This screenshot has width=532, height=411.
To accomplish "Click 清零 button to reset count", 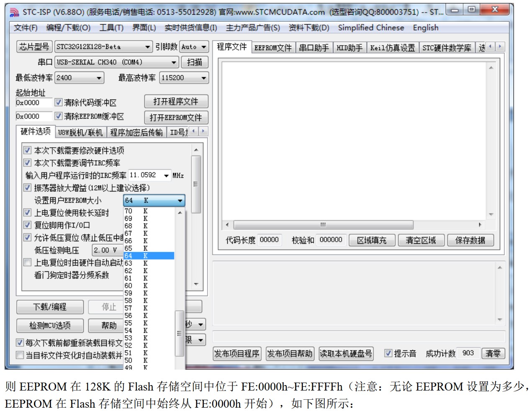I will (x=493, y=353).
